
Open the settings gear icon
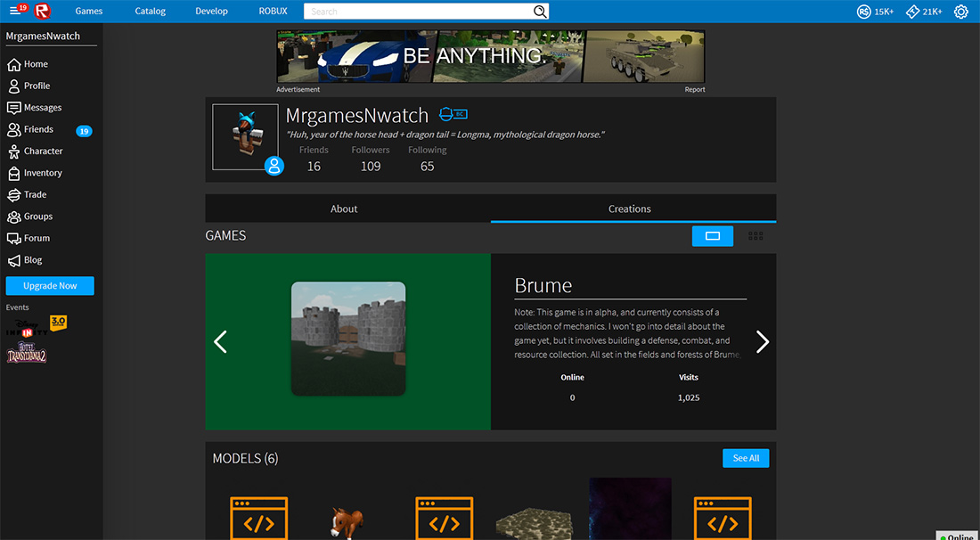tap(961, 12)
